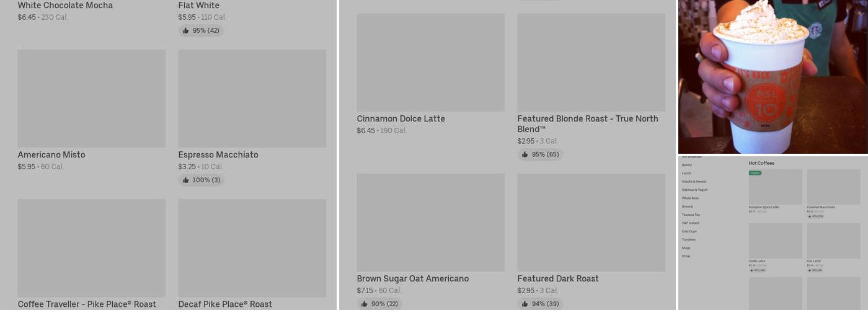Click the thumbs-up icon under Caramel Macchiato
Image resolution: width=868 pixels, height=310 pixels.
(810, 216)
